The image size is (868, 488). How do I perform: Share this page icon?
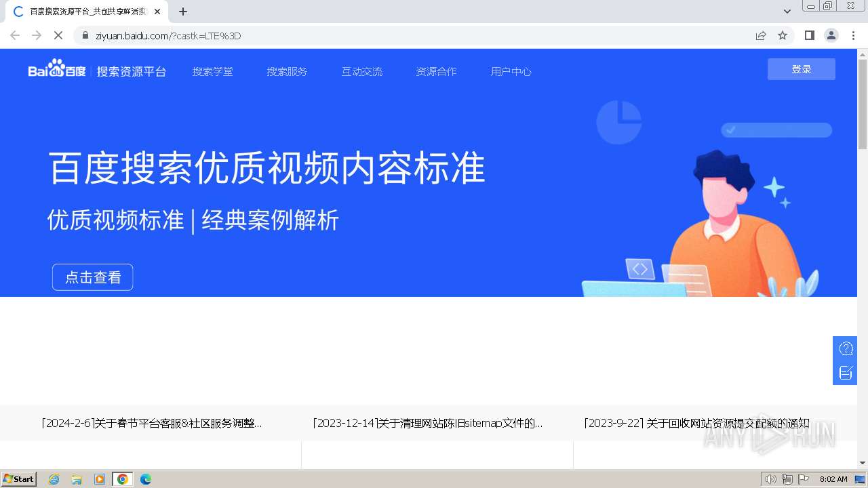pyautogui.click(x=761, y=35)
